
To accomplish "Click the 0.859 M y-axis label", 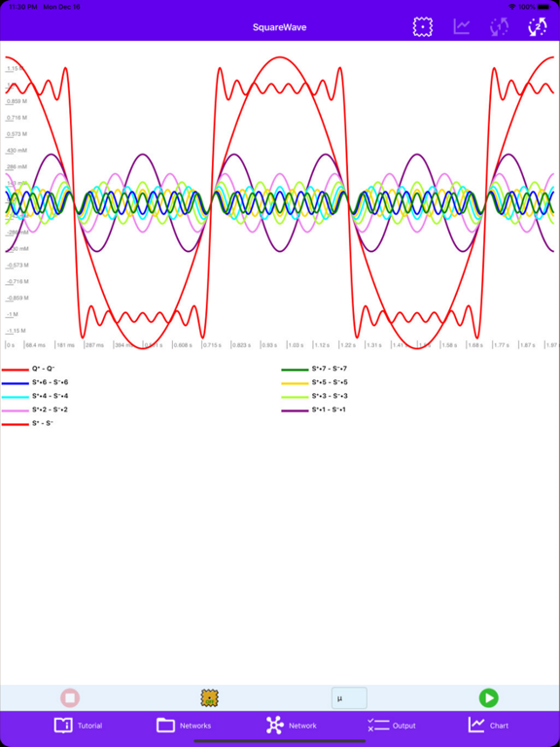I will tap(17, 101).
